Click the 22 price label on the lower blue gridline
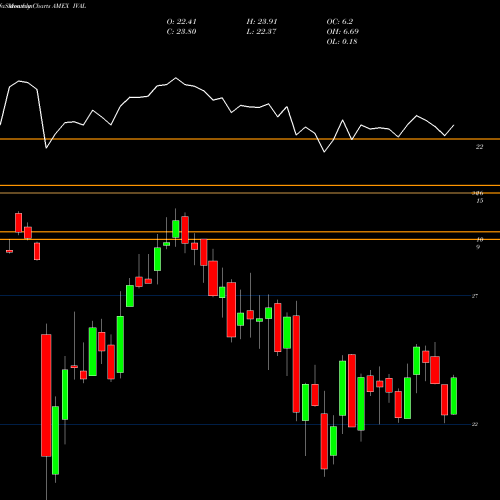Viewport: 500px width, 500px height. click(x=475, y=424)
